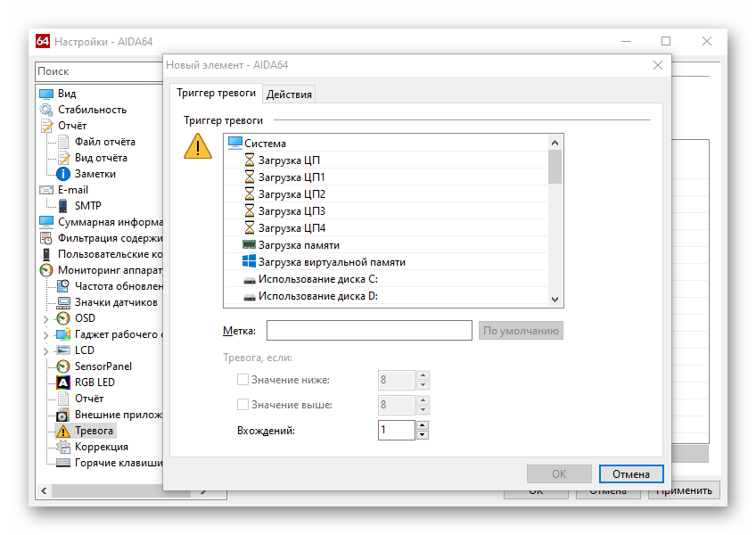Select the Частота обновления icon

pos(63,286)
